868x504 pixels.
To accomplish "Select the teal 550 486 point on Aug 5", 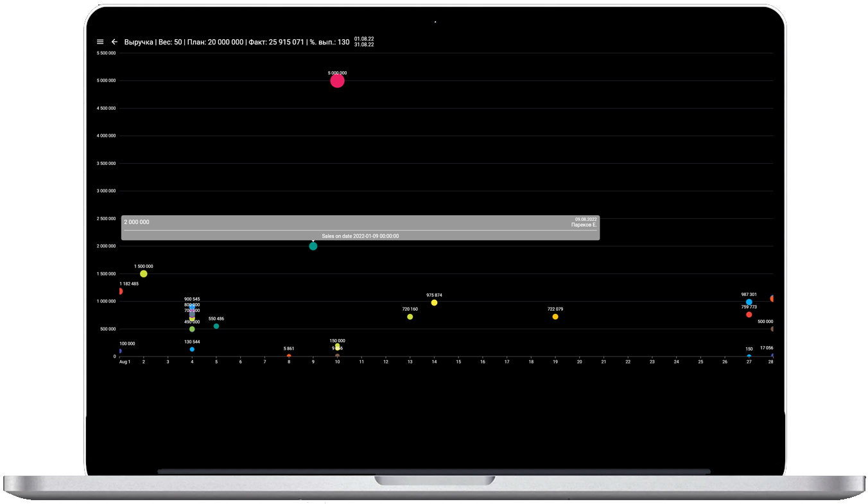I will tap(216, 326).
